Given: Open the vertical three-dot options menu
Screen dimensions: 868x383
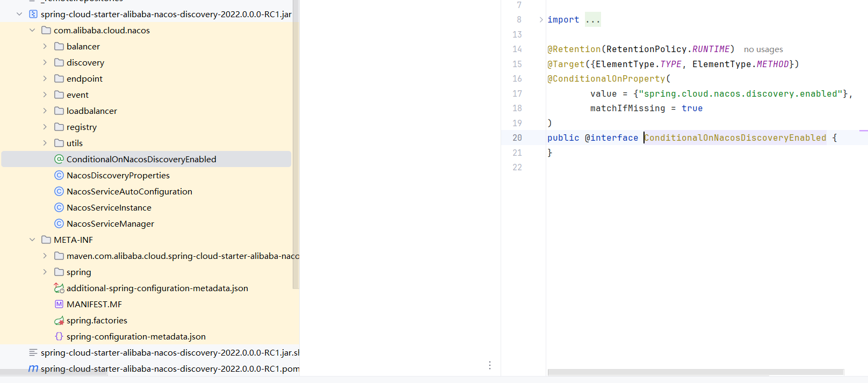Looking at the screenshot, I should [490, 365].
